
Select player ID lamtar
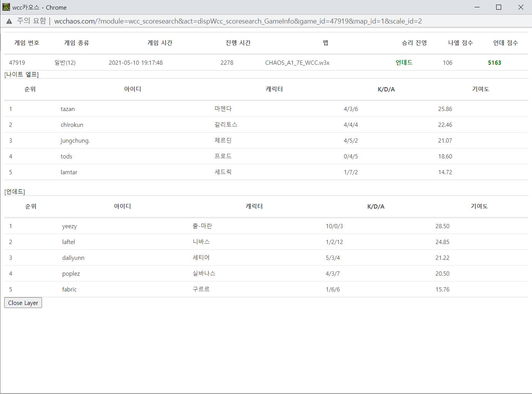coord(69,172)
